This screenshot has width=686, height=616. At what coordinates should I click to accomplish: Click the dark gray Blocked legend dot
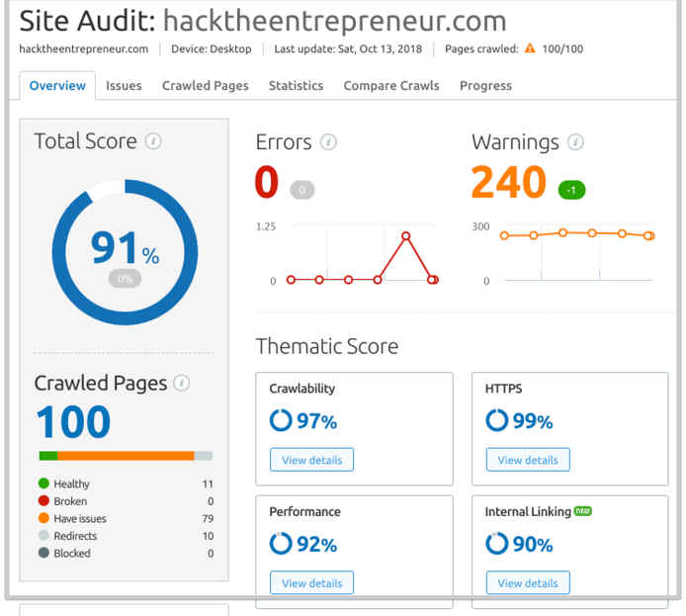click(43, 553)
